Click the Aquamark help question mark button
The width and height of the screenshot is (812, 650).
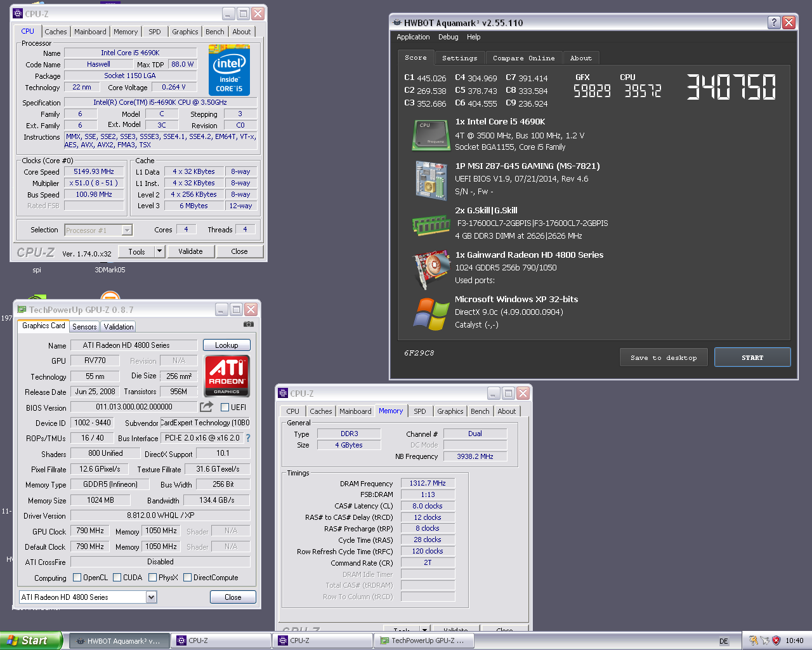tap(774, 22)
